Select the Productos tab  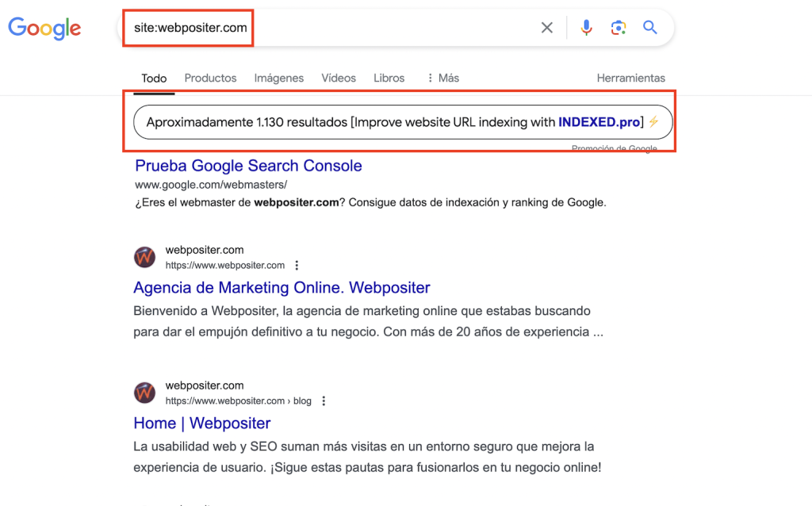tap(210, 78)
